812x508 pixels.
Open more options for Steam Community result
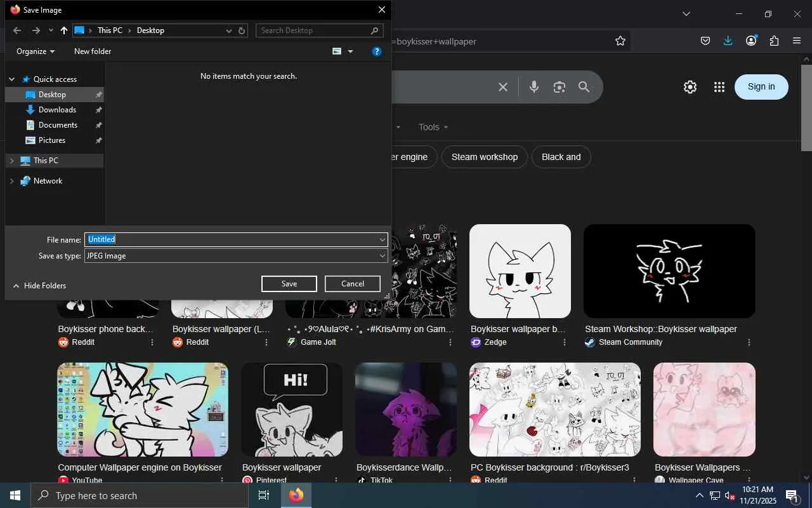tap(749, 342)
